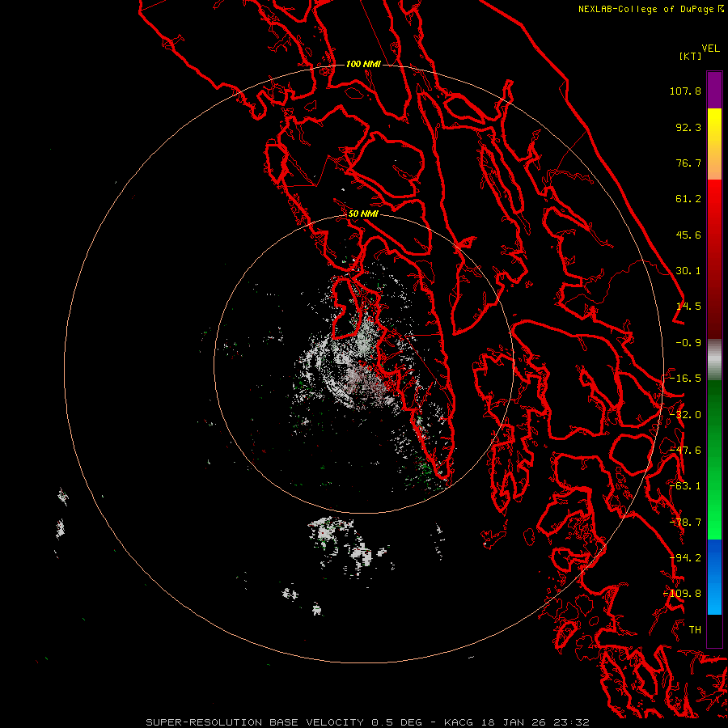
Task: Select the 14.5 velocity scale value
Action: [688, 307]
